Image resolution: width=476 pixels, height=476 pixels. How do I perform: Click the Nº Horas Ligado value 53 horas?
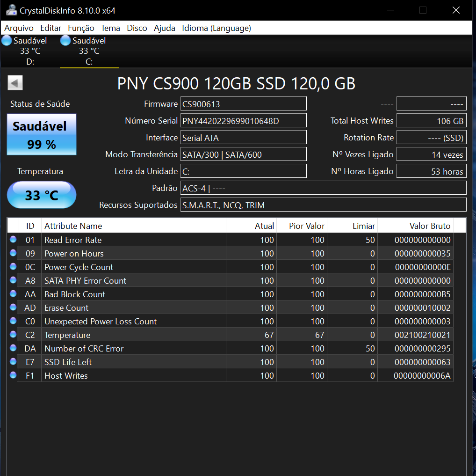click(432, 171)
